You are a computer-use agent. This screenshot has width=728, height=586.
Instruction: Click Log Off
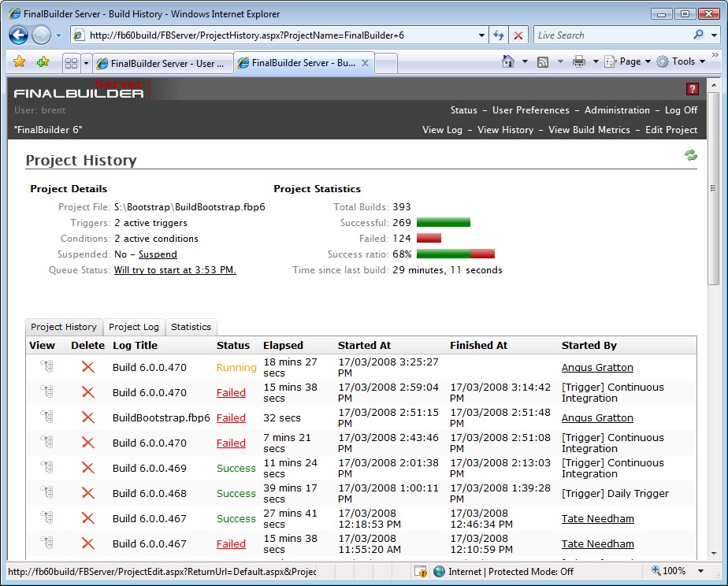[681, 110]
